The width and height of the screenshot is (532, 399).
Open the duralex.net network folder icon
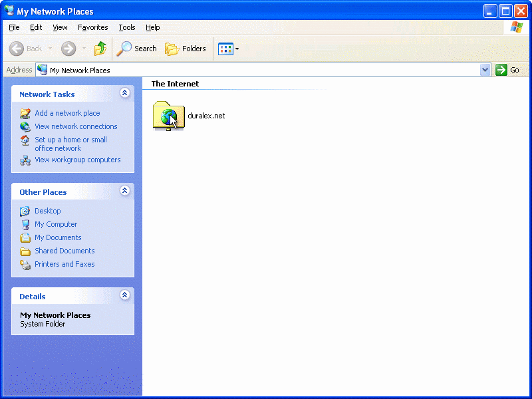tap(169, 116)
